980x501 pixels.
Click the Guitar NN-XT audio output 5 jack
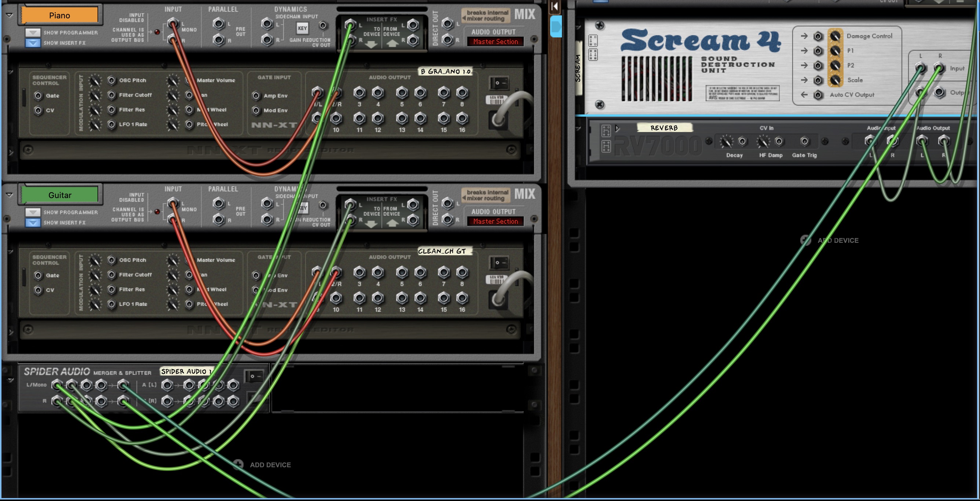coord(402,272)
